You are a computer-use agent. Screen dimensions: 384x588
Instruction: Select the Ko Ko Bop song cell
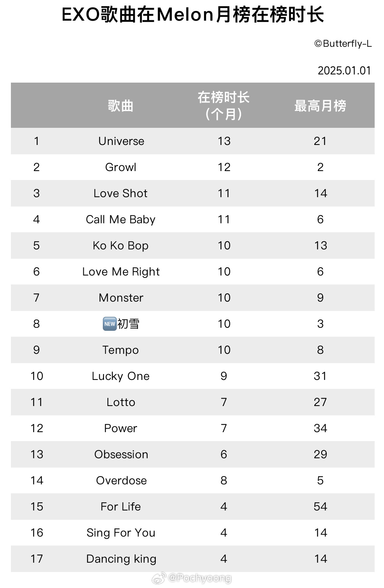click(121, 245)
